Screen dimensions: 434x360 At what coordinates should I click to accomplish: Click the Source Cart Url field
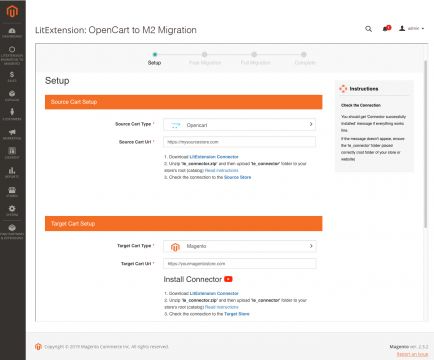click(239, 142)
